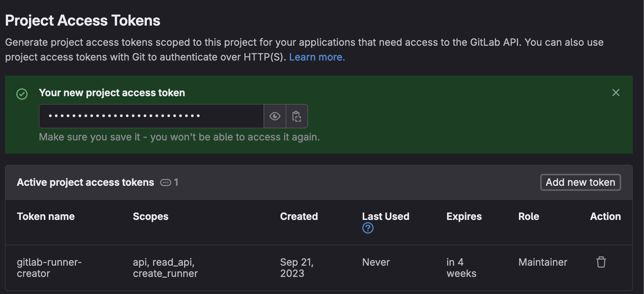The height and width of the screenshot is (294, 644).
Task: Click inside the masked token field
Action: click(x=151, y=116)
